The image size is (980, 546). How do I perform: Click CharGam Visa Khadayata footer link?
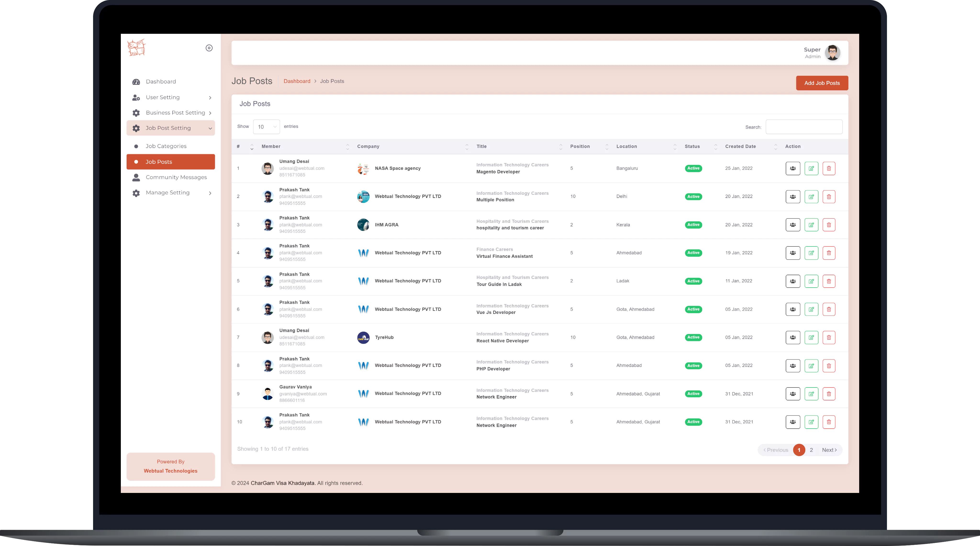click(x=282, y=483)
